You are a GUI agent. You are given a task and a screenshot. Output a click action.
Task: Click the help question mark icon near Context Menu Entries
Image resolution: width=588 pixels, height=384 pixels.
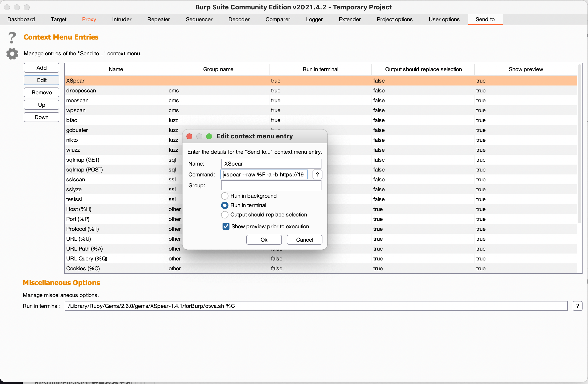[x=11, y=38]
